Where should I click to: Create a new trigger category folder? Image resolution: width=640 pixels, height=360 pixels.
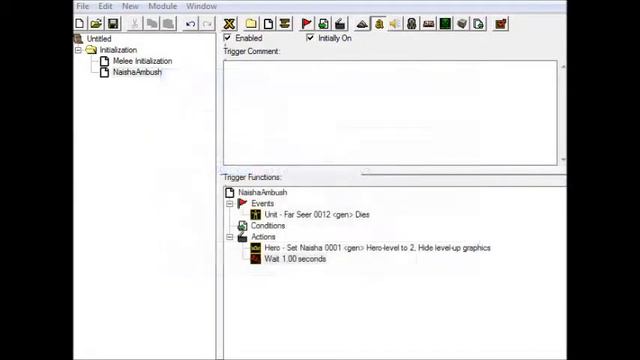click(x=251, y=24)
